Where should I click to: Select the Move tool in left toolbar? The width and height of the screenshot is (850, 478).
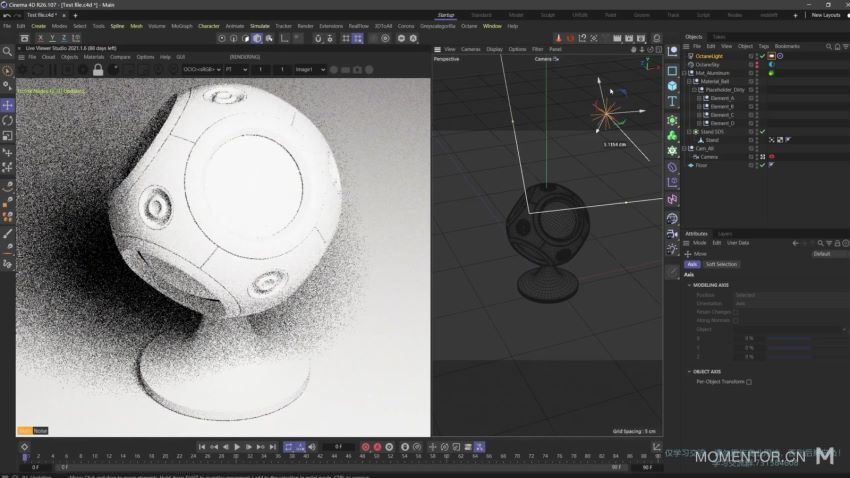[7, 105]
